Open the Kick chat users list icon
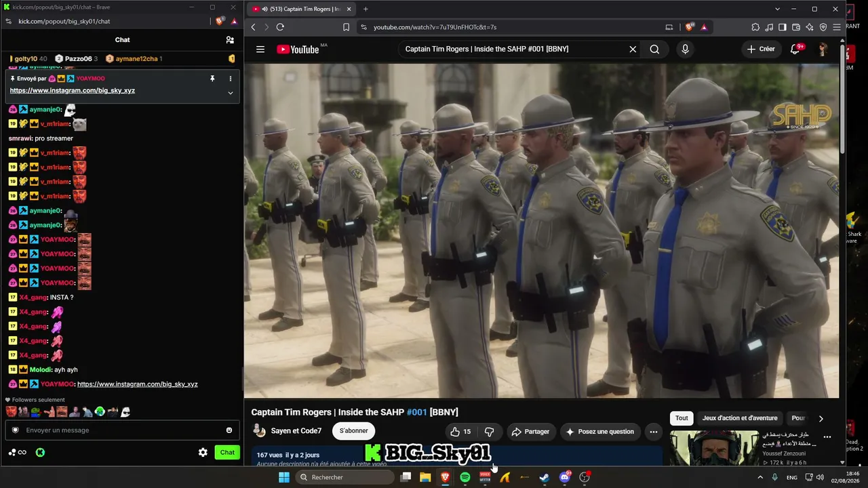868x488 pixels. coord(230,40)
